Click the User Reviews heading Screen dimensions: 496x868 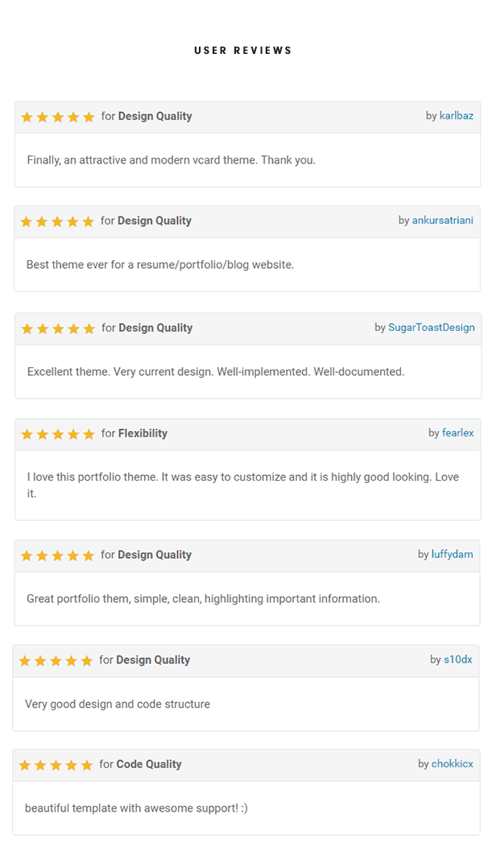243,51
